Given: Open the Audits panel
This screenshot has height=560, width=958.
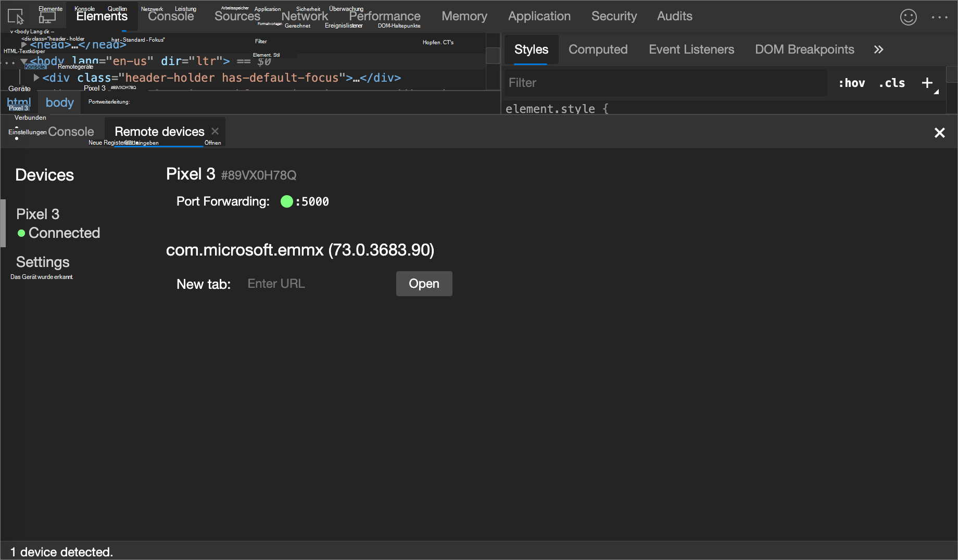Looking at the screenshot, I should (675, 16).
